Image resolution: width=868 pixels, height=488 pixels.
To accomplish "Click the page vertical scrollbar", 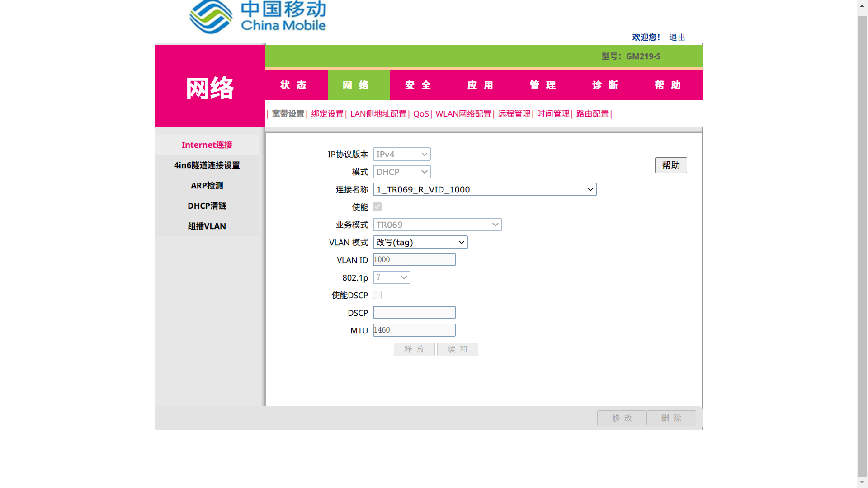I will 862,244.
